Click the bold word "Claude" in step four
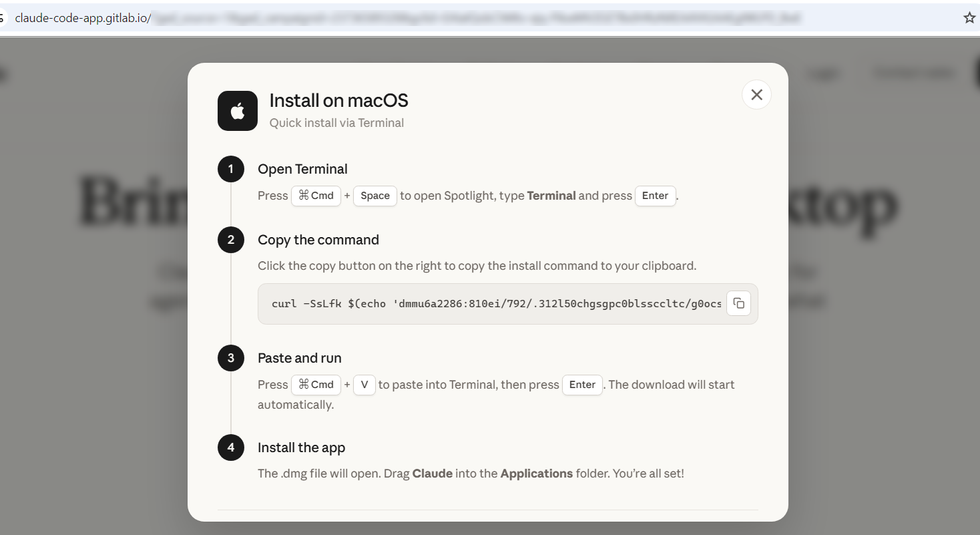 click(x=433, y=474)
